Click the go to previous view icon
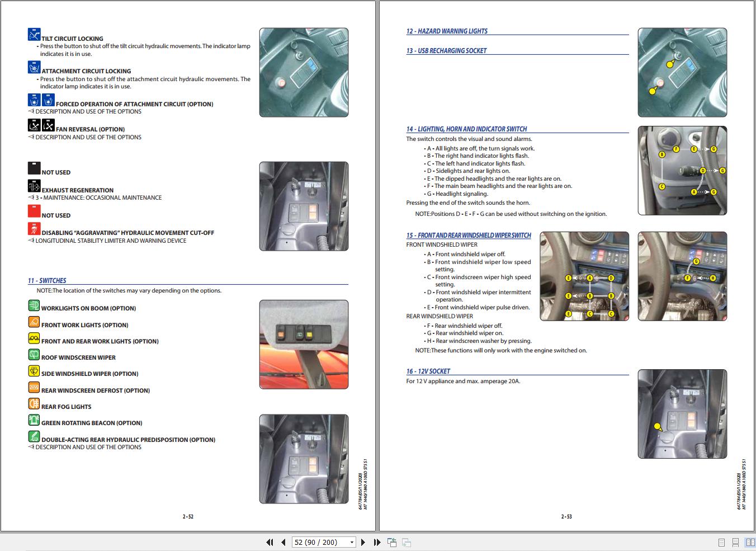This screenshot has width=756, height=551. [x=392, y=542]
